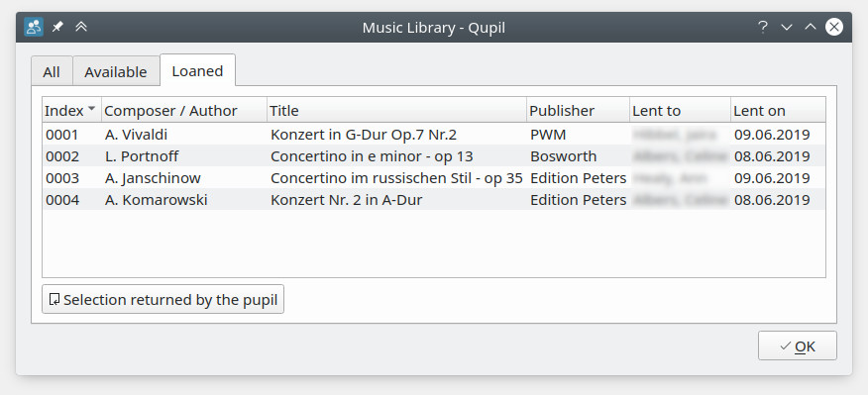Image resolution: width=868 pixels, height=395 pixels.
Task: Select the L. Portnoff Concertino row
Action: 434,156
